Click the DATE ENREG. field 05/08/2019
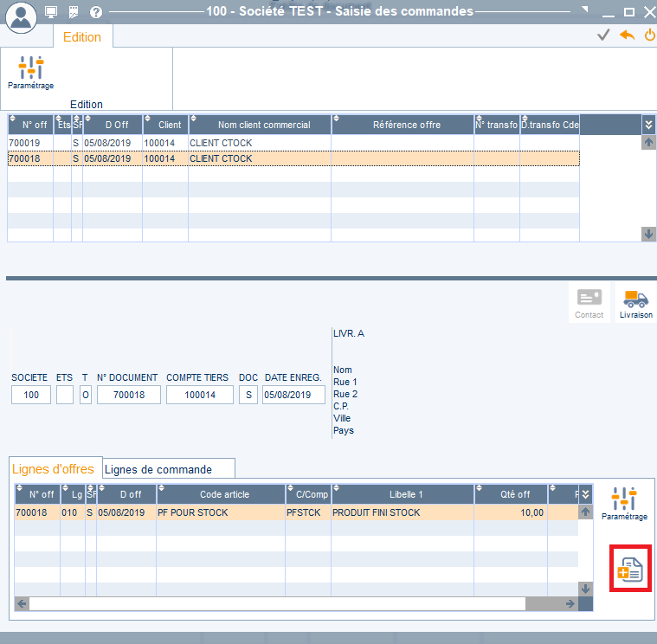The width and height of the screenshot is (657, 644). (x=293, y=395)
